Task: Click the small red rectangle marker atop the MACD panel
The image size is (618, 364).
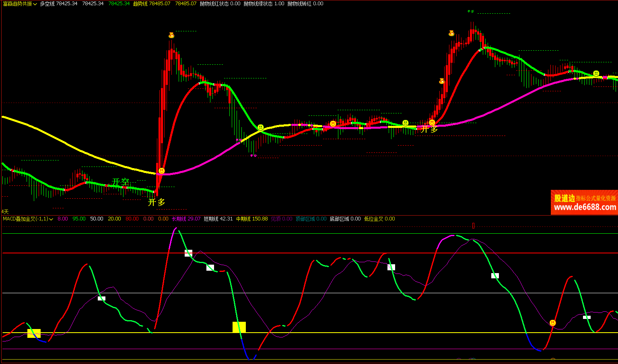Action: click(x=473, y=226)
